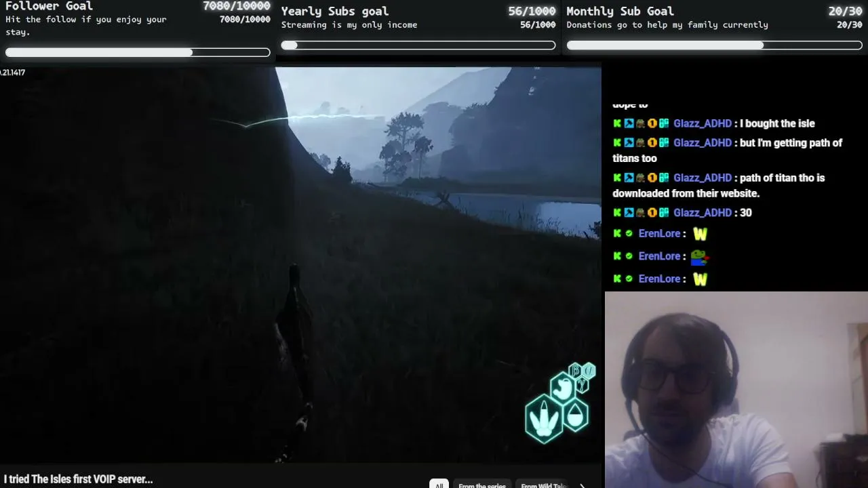Click the verified check badge beside the frog emote

coord(629,256)
